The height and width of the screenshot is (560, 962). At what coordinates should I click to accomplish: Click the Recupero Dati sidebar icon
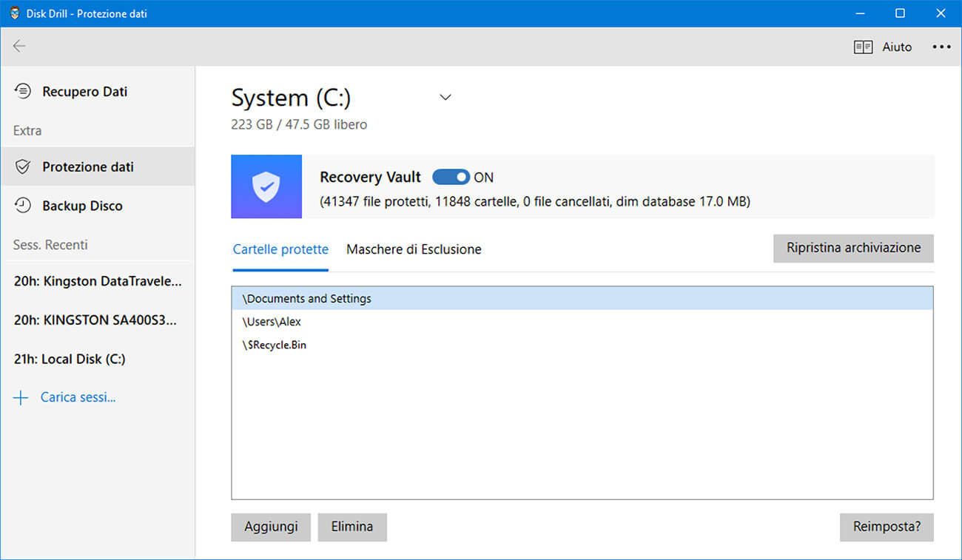coord(23,91)
